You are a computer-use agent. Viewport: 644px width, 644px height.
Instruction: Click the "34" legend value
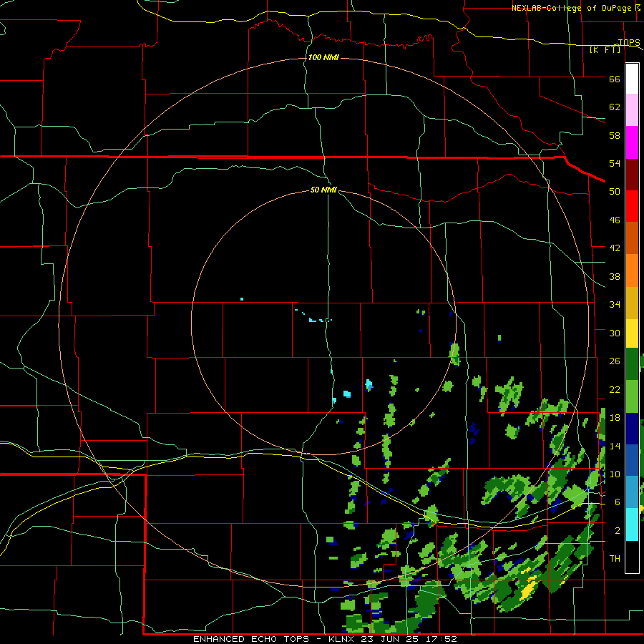pyautogui.click(x=615, y=305)
